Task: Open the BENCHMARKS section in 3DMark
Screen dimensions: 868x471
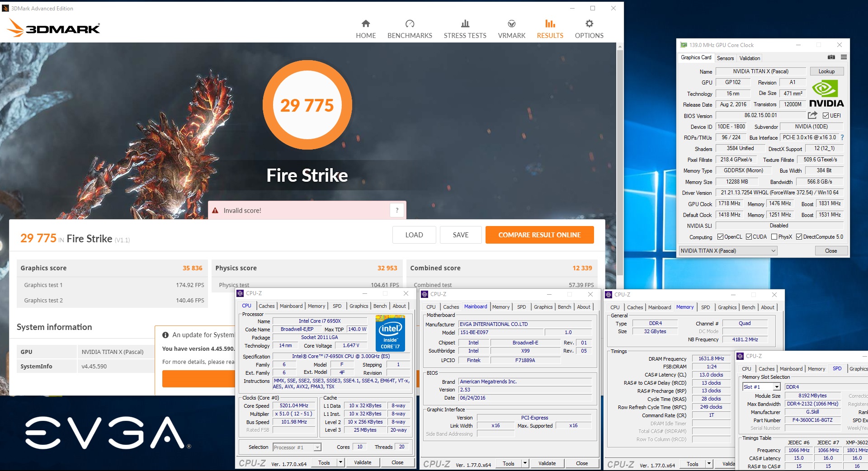Action: [410, 29]
